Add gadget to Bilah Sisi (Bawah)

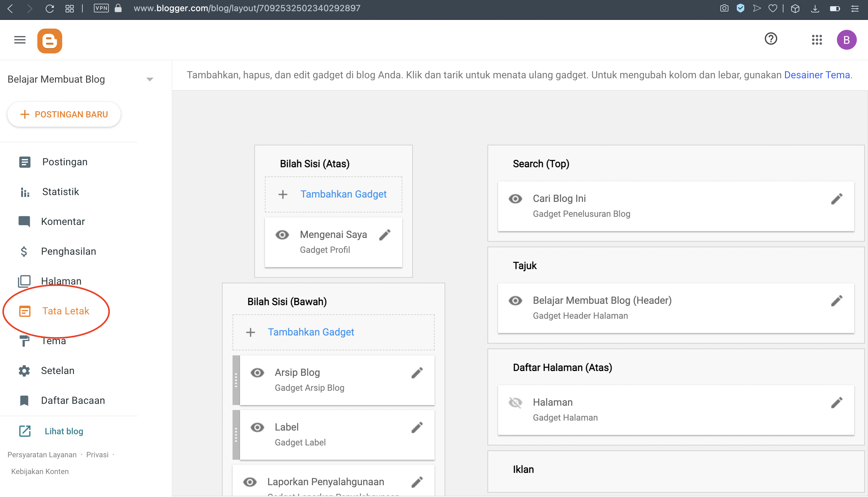pos(333,332)
